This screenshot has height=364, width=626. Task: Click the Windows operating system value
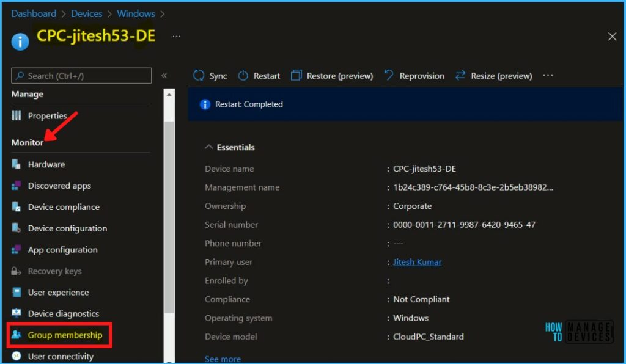[x=411, y=318]
